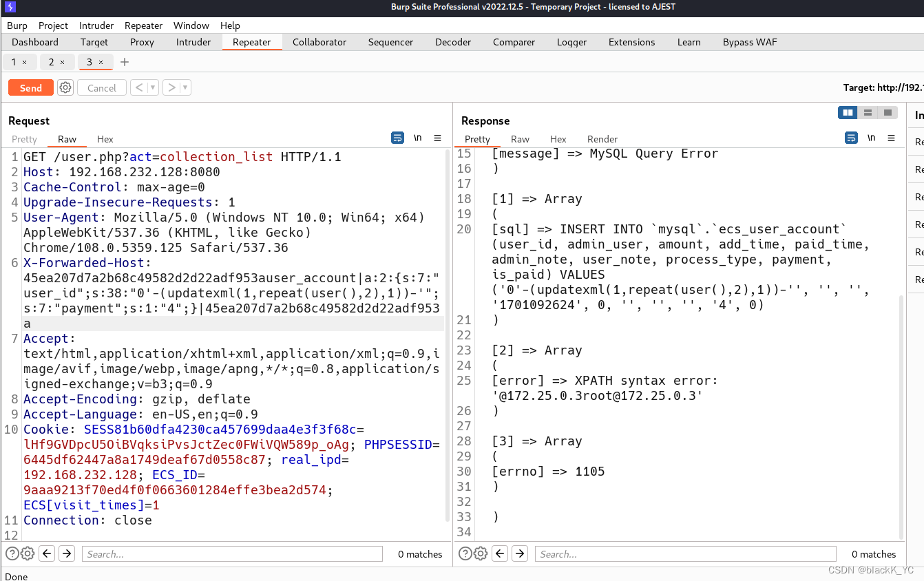Select Request Pretty view
The height and width of the screenshot is (581, 924).
click(x=24, y=139)
